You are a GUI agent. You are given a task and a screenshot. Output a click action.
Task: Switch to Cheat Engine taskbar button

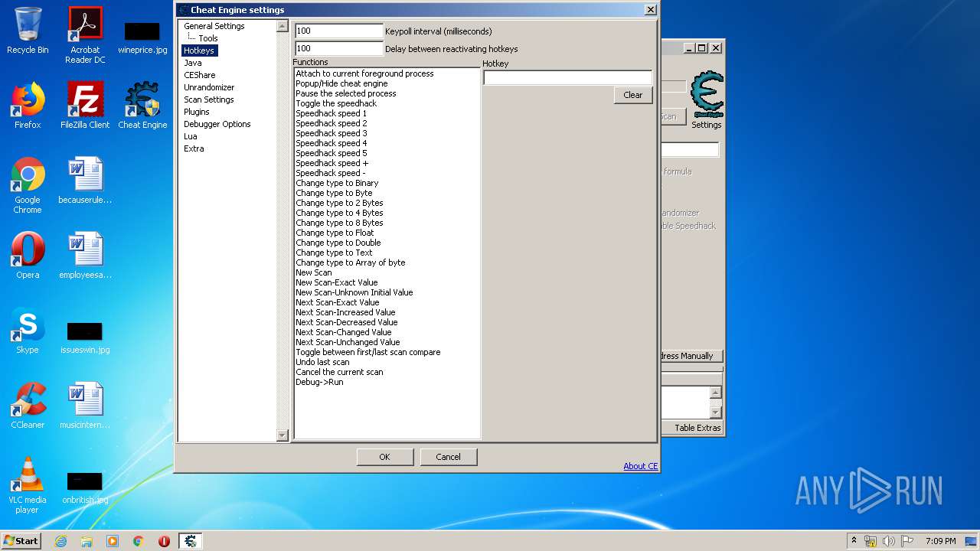click(x=191, y=541)
